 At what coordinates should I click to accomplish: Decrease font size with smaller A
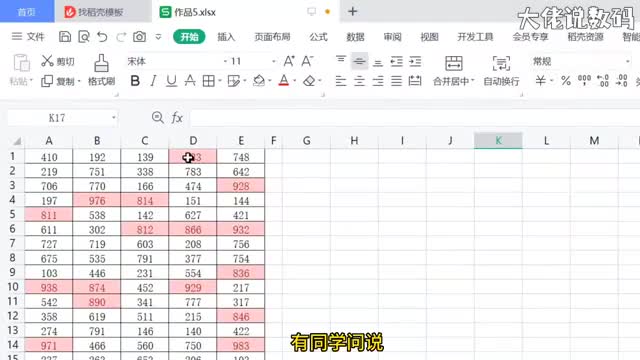(x=307, y=61)
